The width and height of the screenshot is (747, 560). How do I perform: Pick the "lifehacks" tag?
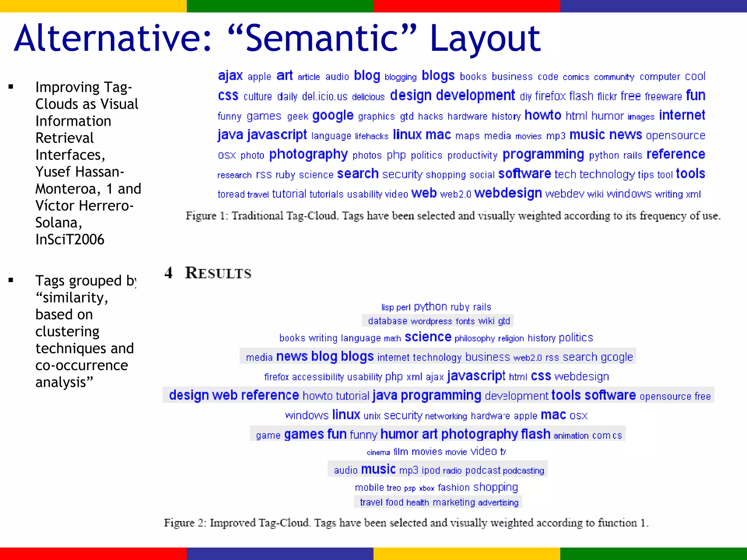point(372,136)
